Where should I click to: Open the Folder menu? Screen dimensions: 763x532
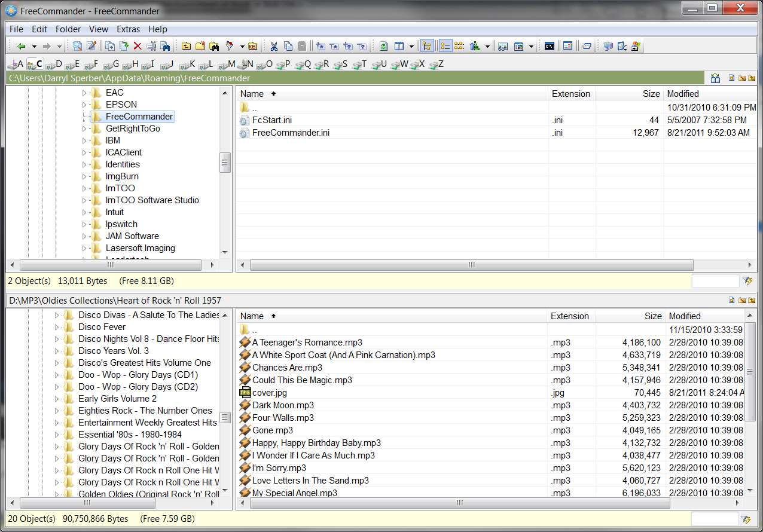coord(68,29)
